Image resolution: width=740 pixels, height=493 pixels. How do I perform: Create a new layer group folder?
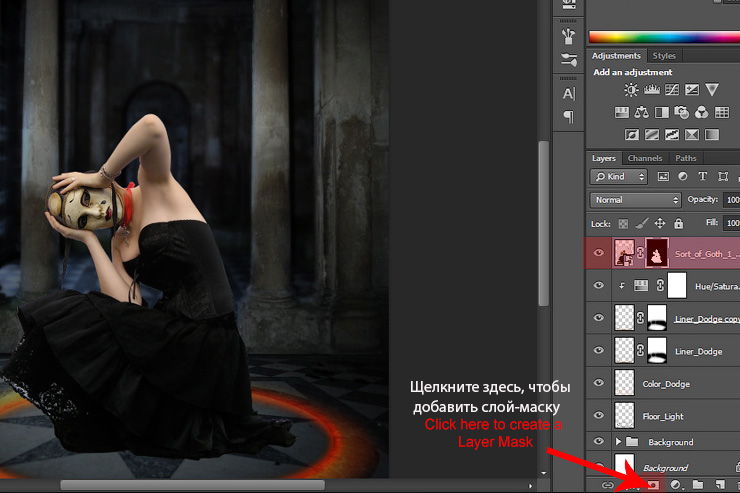[x=698, y=484]
